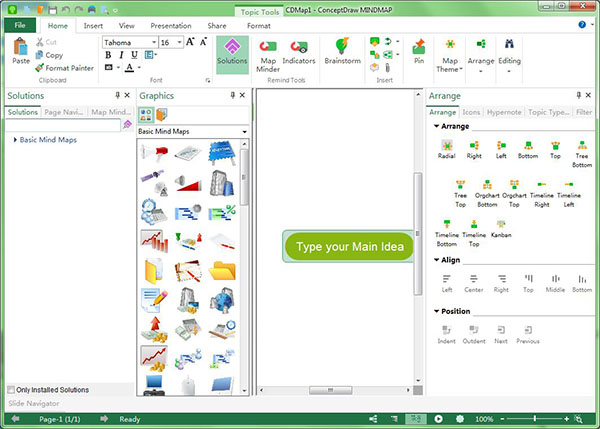Expand the Basic Mind Maps tree item

tap(15, 140)
